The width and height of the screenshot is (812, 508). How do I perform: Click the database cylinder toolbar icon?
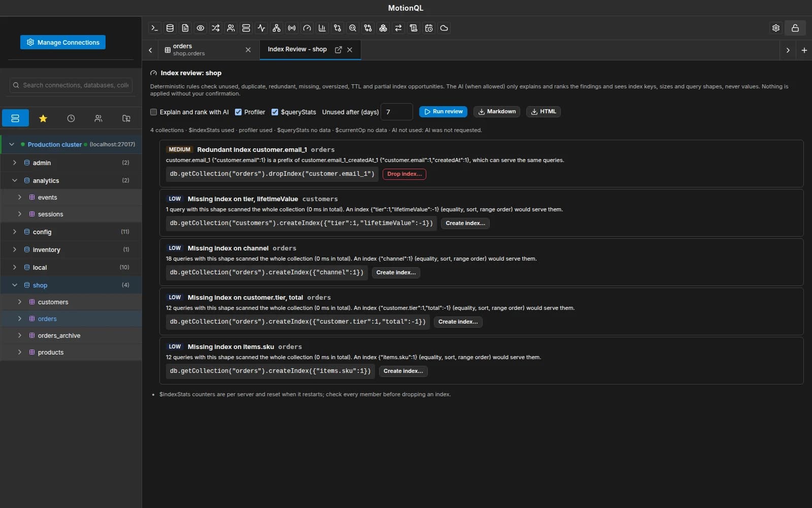[x=170, y=28]
